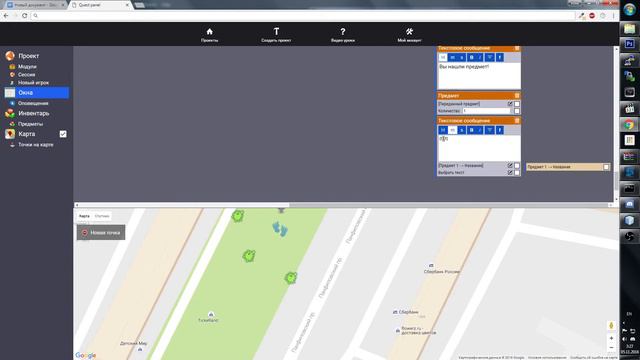
Task: Open Модули in the sidebar
Action: point(27,67)
